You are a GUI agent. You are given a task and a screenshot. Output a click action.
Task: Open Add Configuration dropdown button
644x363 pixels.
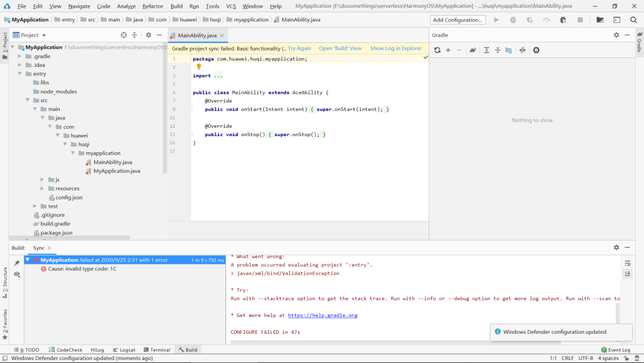coord(457,20)
